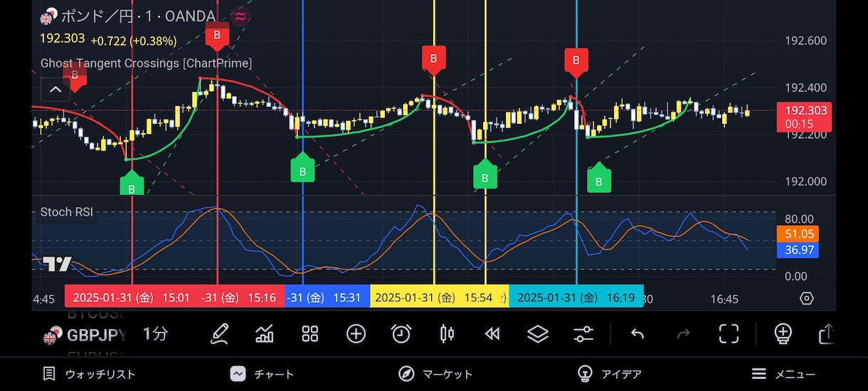Select the orange Stoch RSI value 51.05

pos(798,234)
